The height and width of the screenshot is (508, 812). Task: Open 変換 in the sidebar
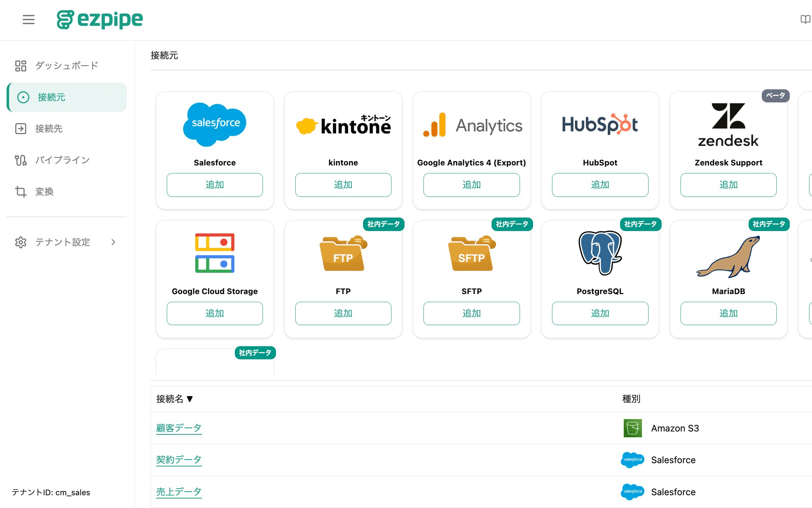pyautogui.click(x=67, y=191)
